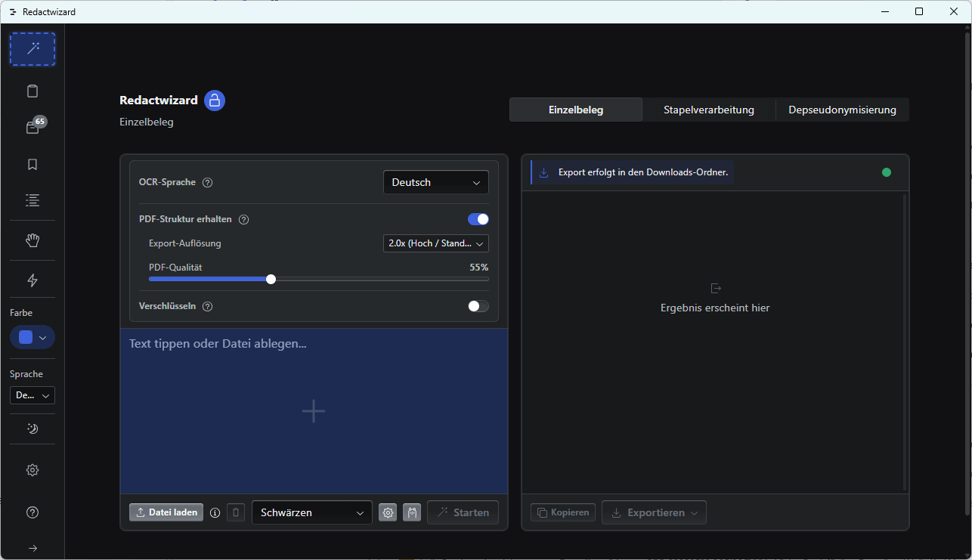This screenshot has width=972, height=560.
Task: Disable the PDF-Struktur erhalten switch
Action: tap(478, 219)
